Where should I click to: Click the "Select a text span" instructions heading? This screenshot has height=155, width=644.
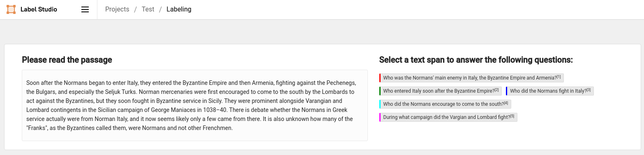tap(476, 60)
